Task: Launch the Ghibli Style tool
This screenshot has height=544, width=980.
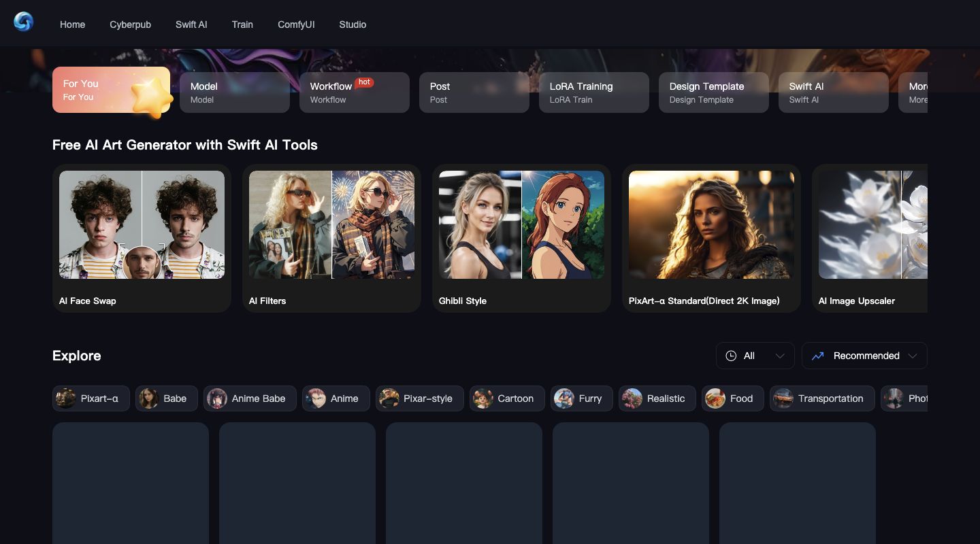Action: pyautogui.click(x=521, y=238)
